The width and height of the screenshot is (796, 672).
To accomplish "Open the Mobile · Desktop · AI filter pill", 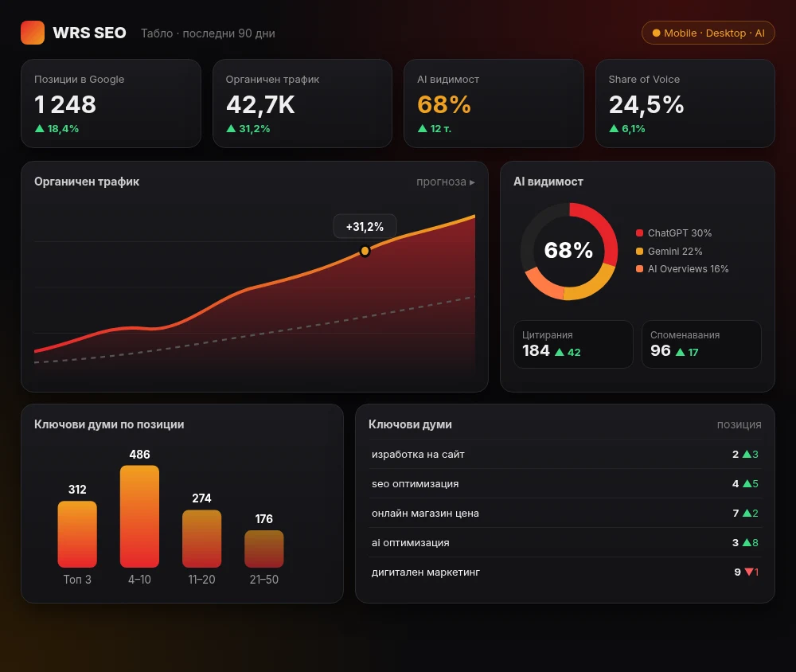I will pos(708,33).
